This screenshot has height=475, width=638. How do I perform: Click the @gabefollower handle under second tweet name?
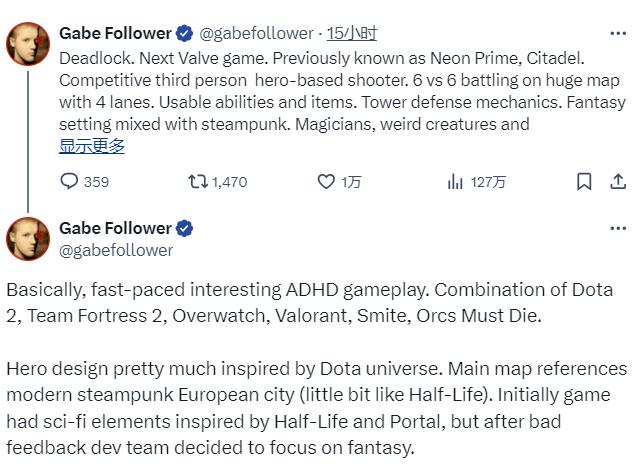116,250
